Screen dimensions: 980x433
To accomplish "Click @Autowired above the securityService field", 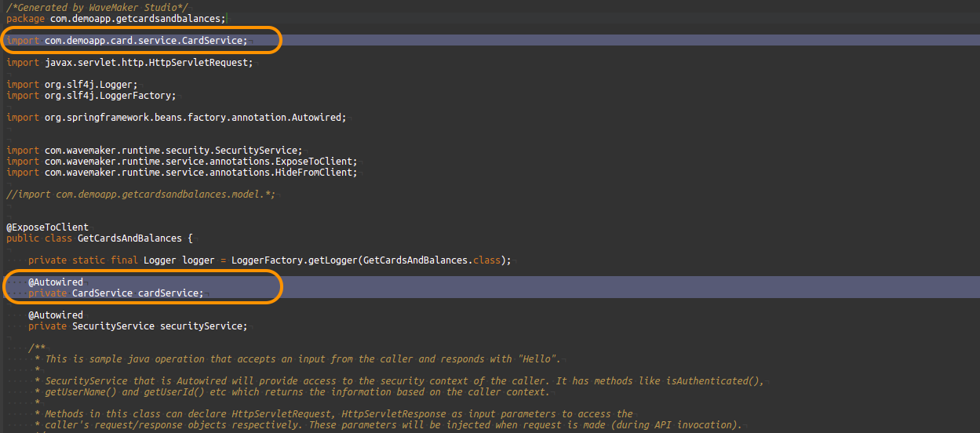I will [55, 315].
